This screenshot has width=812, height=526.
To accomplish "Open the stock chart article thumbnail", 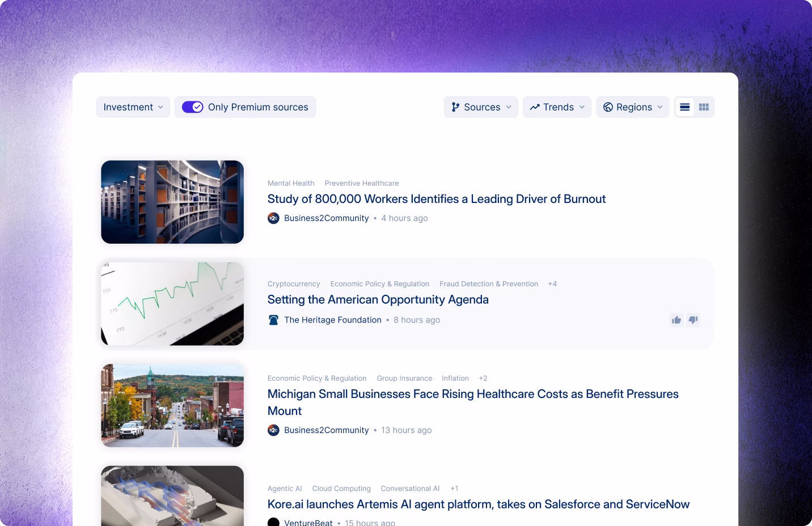I will pos(172,303).
